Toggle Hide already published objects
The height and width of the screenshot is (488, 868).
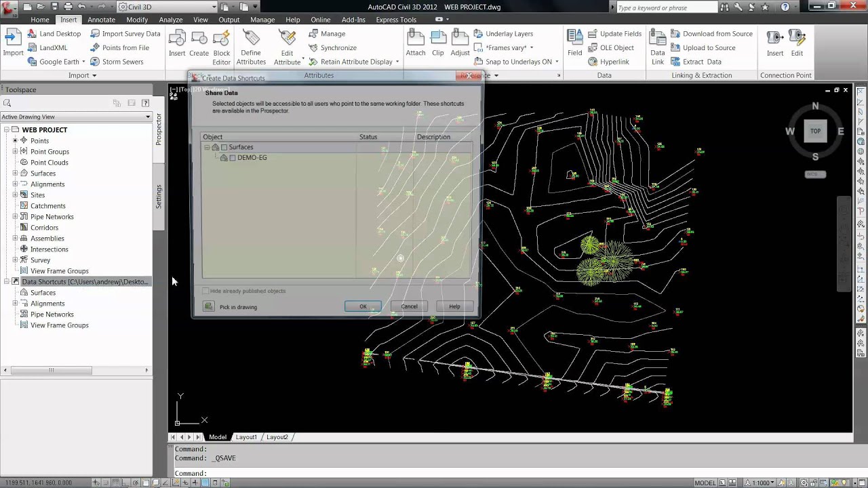206,291
